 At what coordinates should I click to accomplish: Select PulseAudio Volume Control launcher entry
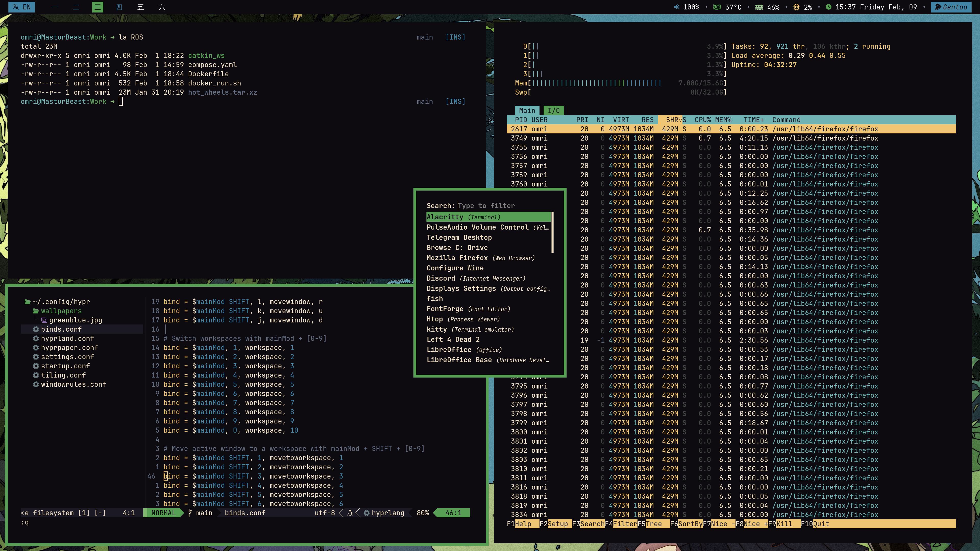tap(488, 227)
